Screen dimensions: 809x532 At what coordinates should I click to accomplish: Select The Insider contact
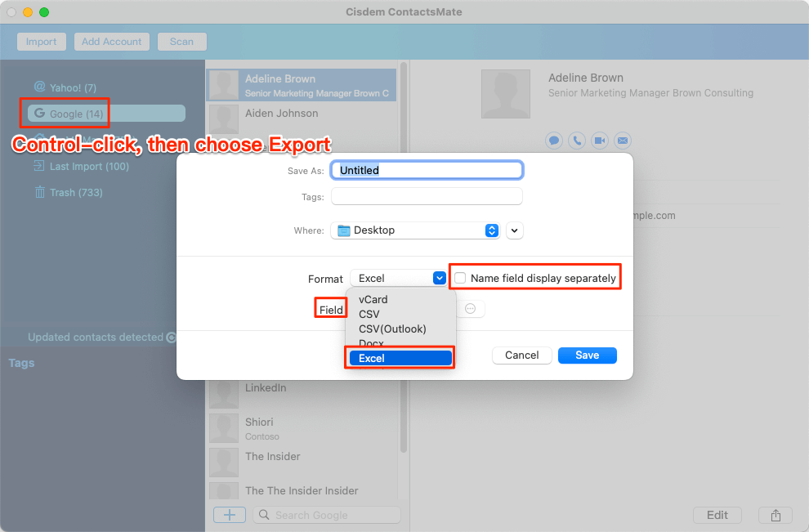[302, 462]
